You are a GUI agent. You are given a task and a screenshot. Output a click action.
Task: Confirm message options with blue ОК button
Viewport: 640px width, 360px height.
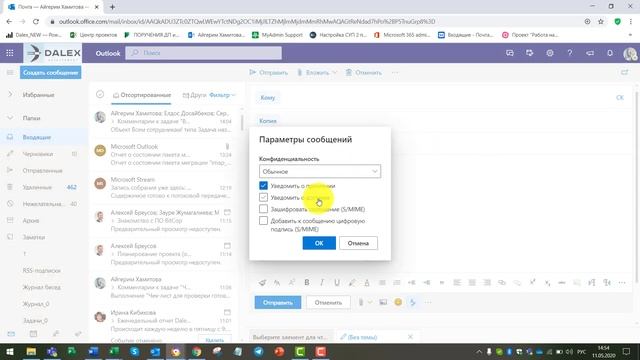pos(319,243)
